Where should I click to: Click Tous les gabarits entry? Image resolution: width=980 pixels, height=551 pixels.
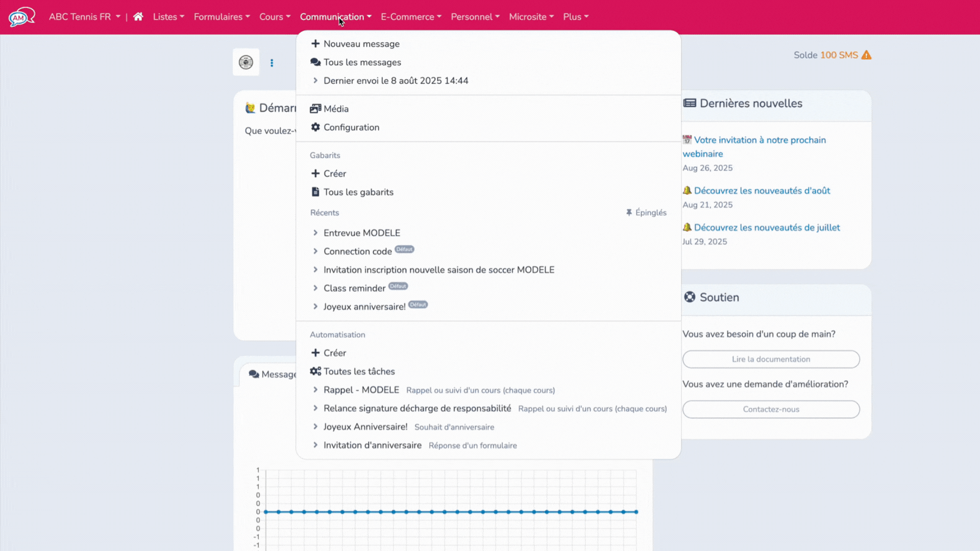pyautogui.click(x=358, y=192)
